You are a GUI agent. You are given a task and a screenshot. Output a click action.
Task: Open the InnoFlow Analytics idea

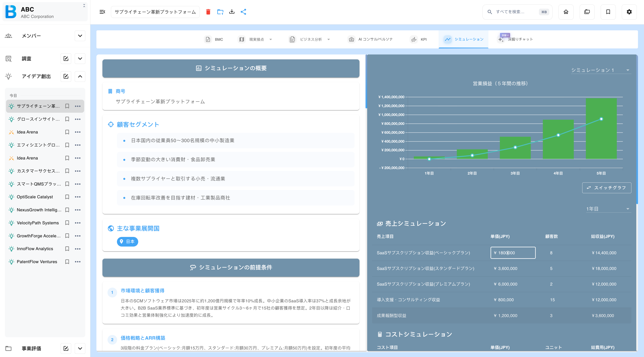[x=35, y=249]
